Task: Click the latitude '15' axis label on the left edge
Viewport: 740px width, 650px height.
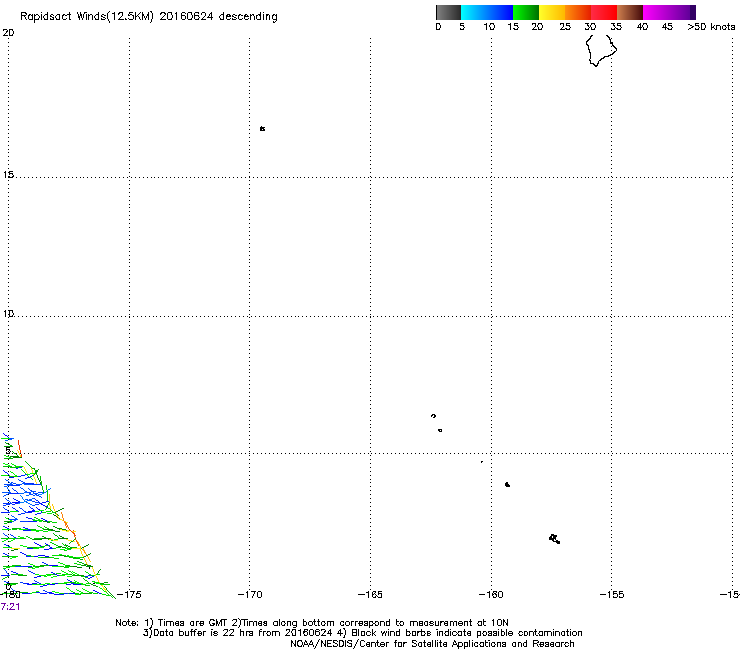Action: (8, 175)
